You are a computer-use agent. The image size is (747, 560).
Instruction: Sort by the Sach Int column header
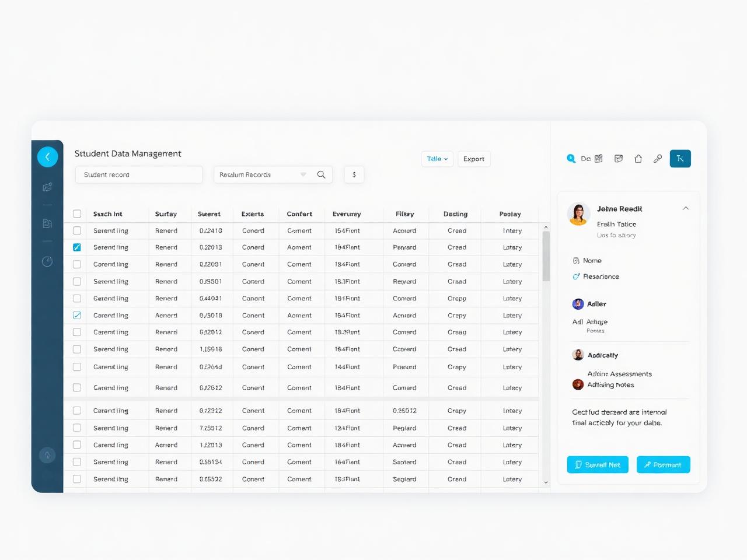pos(108,214)
